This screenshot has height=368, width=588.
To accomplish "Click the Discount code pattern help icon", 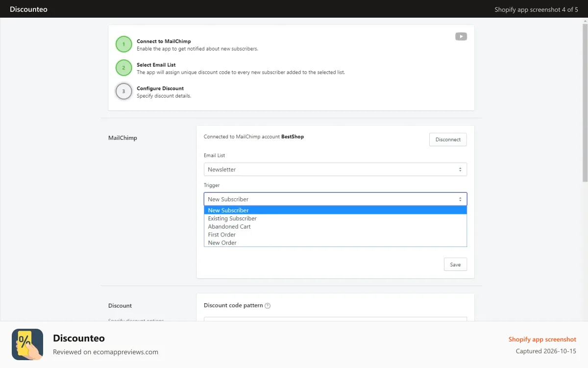I will pyautogui.click(x=268, y=306).
